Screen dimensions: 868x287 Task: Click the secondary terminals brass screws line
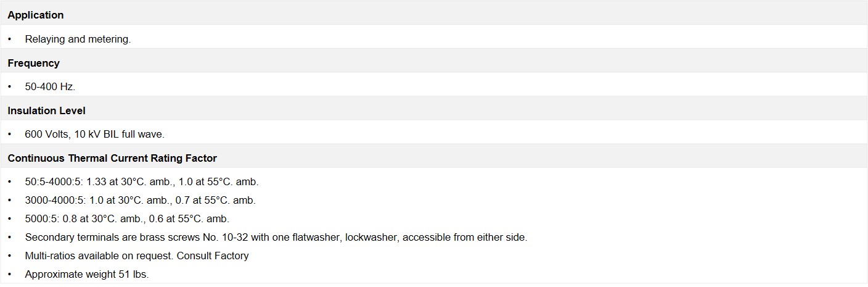coord(276,237)
